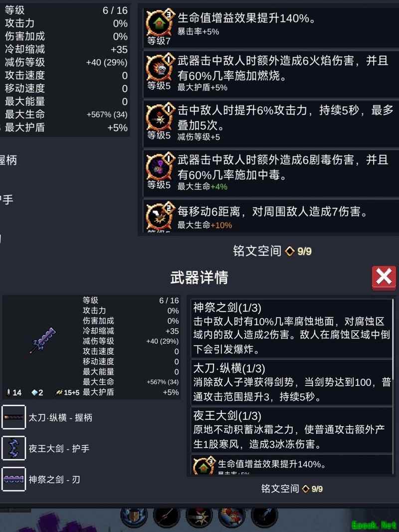This screenshot has height=532, width=399.
Task: Click the 太刀·纵横 - 握柄 text label
Action: pos(60,418)
